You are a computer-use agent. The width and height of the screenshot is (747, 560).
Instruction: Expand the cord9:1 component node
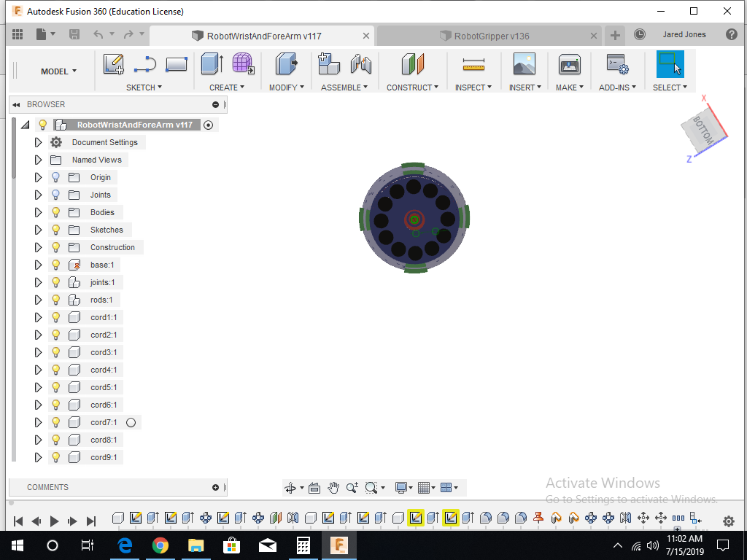[38, 458]
